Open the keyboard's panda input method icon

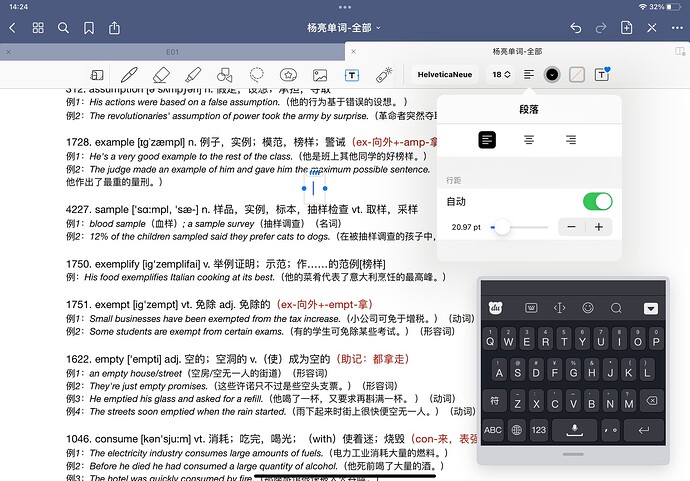[x=495, y=308]
